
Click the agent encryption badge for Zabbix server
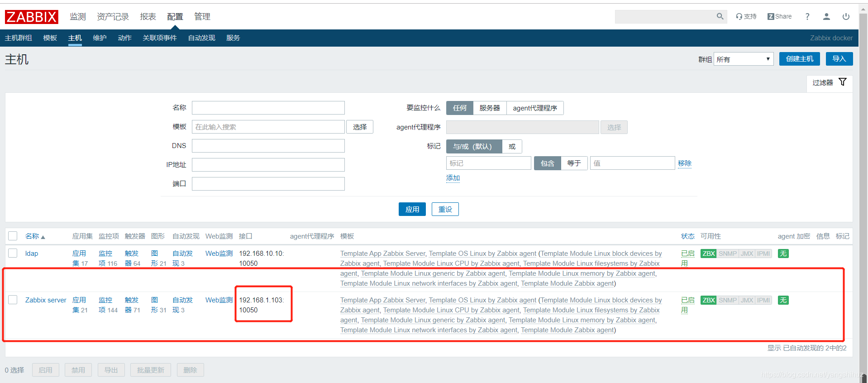point(783,300)
